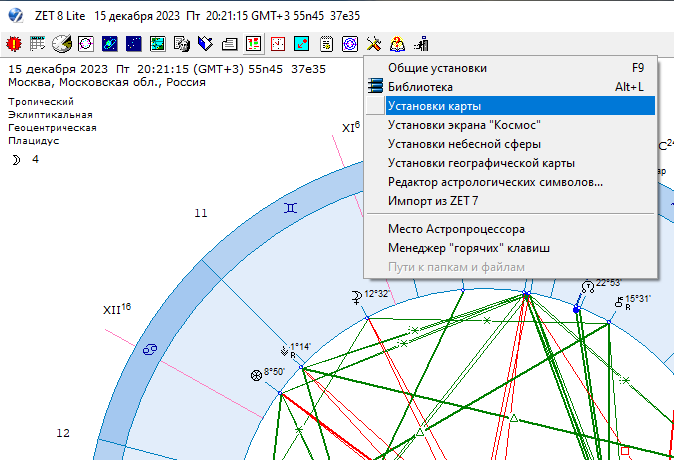
Task: Click the document with portrait icon
Action: (182, 44)
